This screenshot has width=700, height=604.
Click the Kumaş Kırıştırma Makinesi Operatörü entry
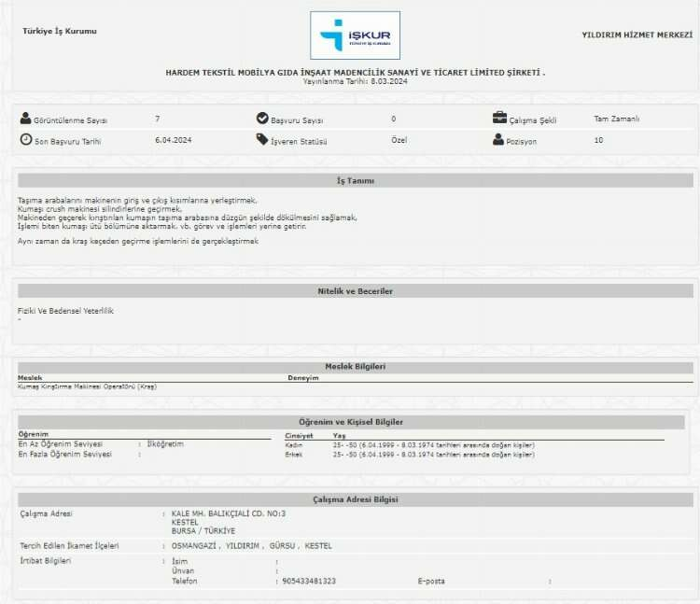point(87,386)
